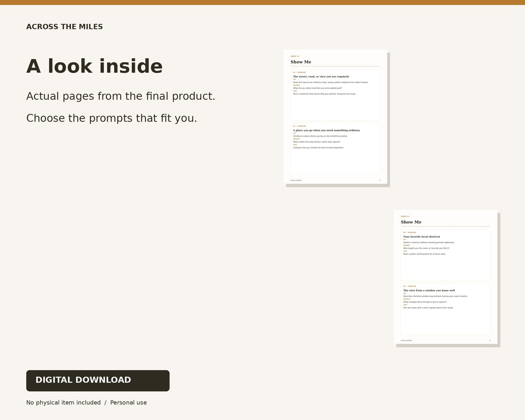Click the DIGITAL DOWNLOAD button

click(98, 381)
